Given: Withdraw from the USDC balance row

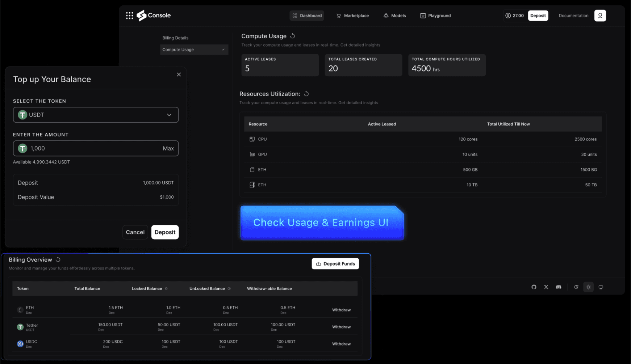Looking at the screenshot, I should coord(341,344).
